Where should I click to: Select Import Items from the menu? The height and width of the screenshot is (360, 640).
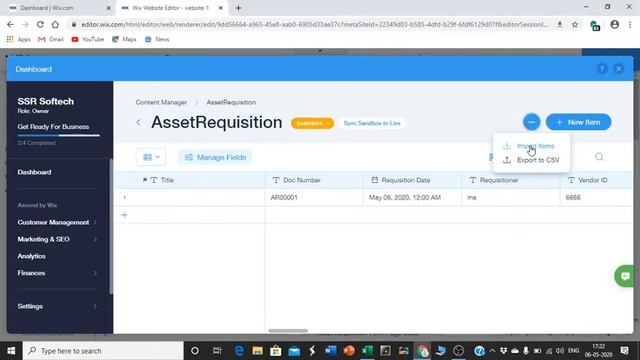tap(536, 146)
